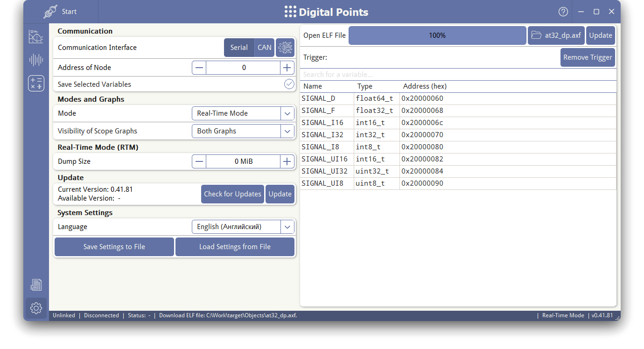644x349 pixels.
Task: Open the Mode dropdown
Action: pyautogui.click(x=243, y=113)
